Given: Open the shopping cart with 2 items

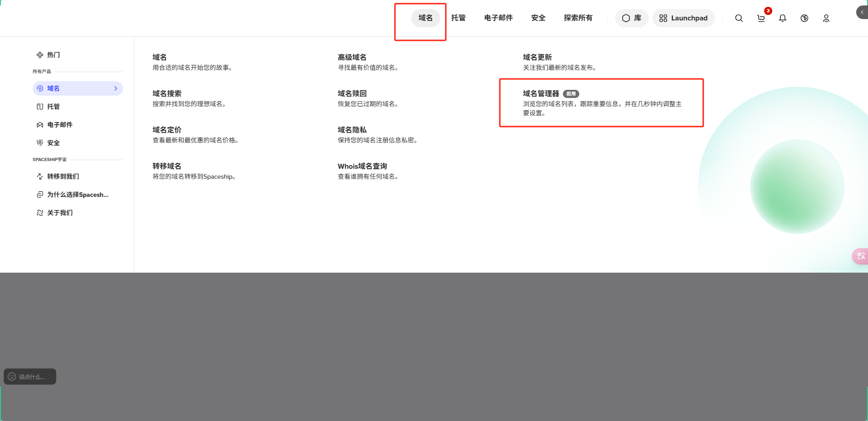Looking at the screenshot, I should [x=761, y=18].
